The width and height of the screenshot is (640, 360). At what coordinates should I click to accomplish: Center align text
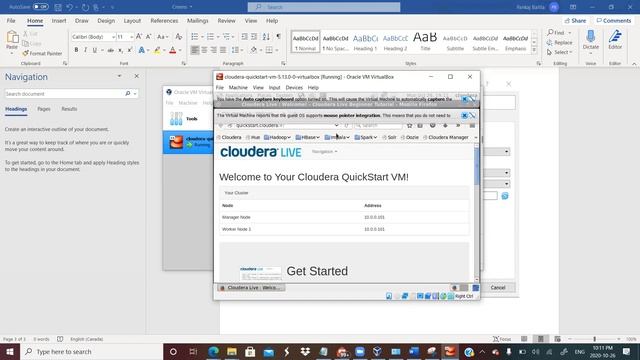pos(204,50)
